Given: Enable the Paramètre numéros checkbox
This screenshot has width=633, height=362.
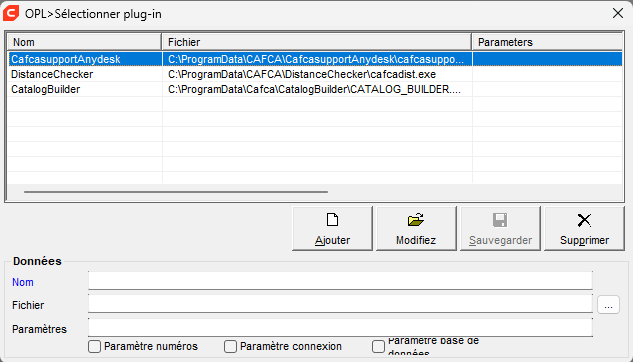Looking at the screenshot, I should point(94,346).
